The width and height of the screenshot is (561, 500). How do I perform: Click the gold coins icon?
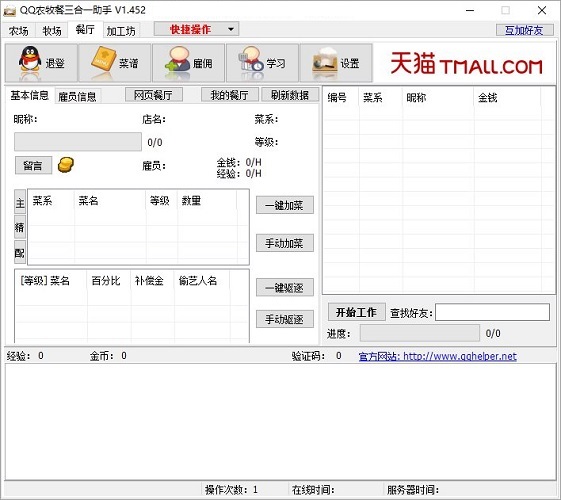coord(66,165)
